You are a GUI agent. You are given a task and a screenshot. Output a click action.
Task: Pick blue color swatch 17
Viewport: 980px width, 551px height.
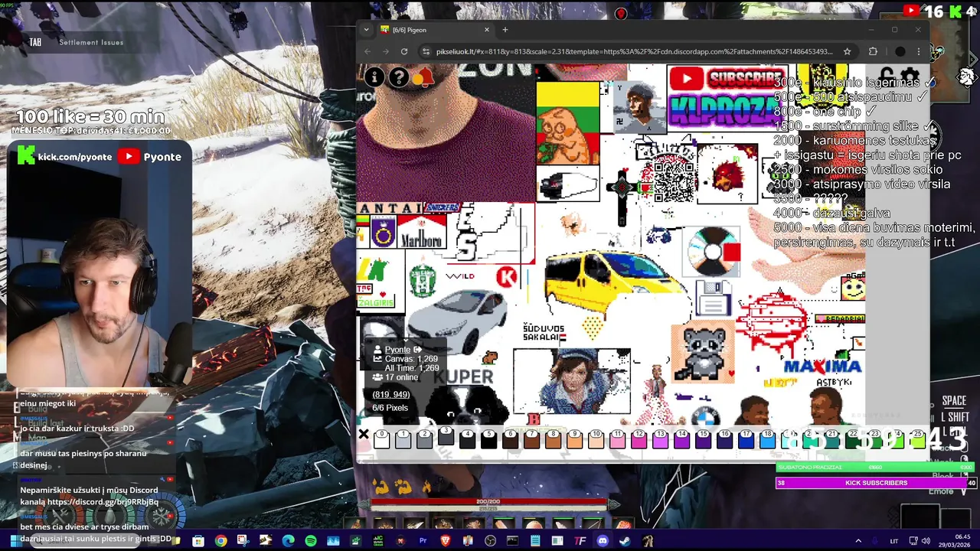[746, 439]
